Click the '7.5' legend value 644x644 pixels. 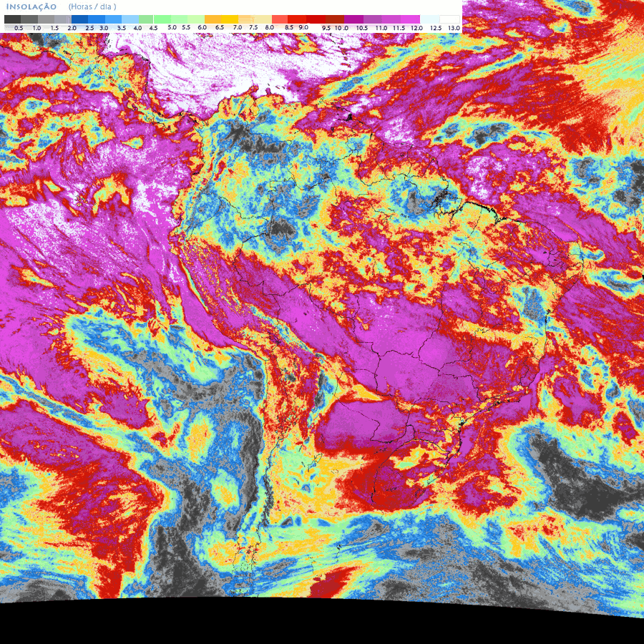[253, 27]
